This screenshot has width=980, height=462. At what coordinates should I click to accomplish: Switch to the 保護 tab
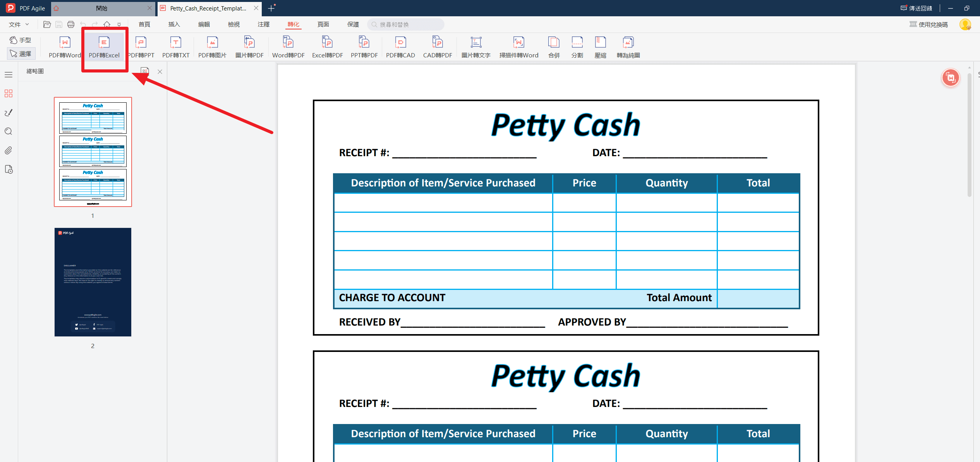point(353,24)
